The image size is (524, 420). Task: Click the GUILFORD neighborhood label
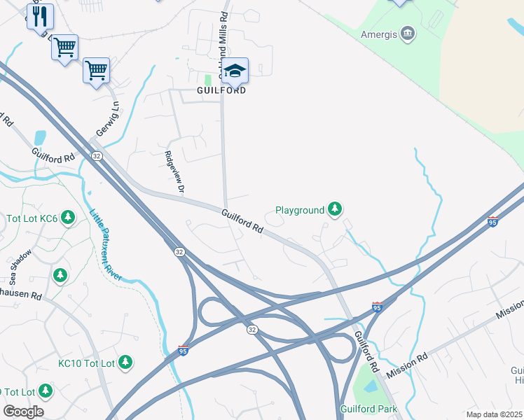(x=221, y=90)
